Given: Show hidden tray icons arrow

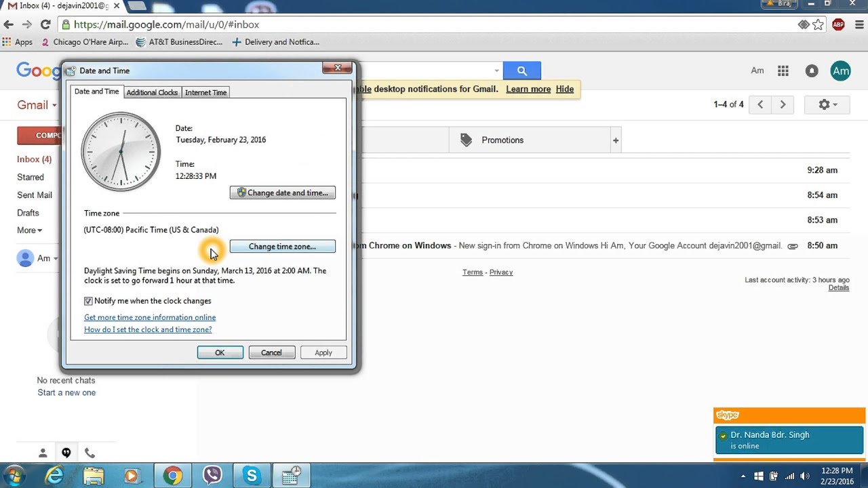Looking at the screenshot, I should (743, 476).
